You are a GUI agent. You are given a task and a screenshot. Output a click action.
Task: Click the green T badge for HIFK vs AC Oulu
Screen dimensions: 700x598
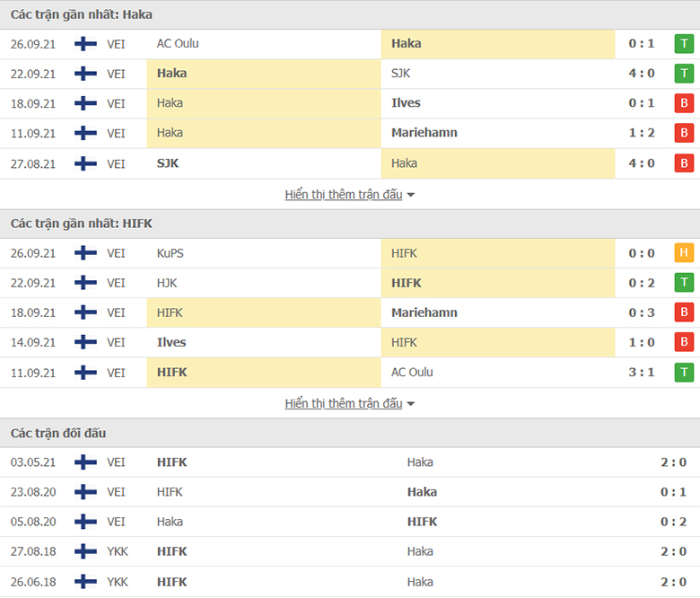[x=684, y=372]
